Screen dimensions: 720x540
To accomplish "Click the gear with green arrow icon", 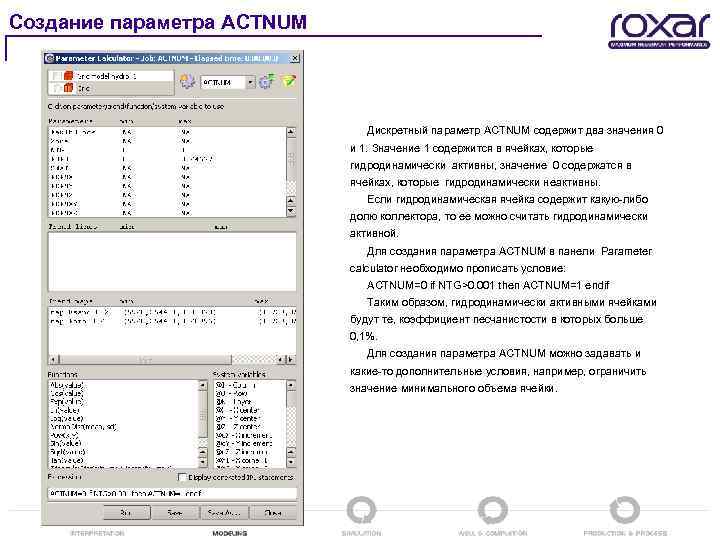I will pyautogui.click(x=267, y=81).
